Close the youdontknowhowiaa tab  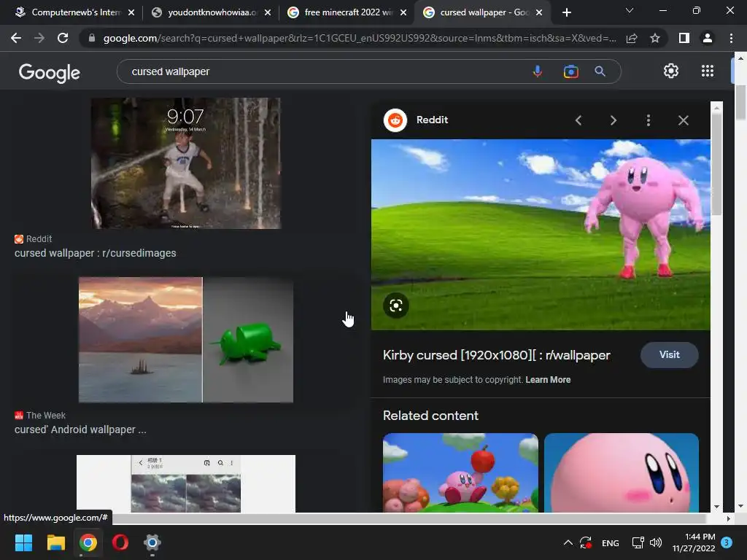[x=268, y=12]
